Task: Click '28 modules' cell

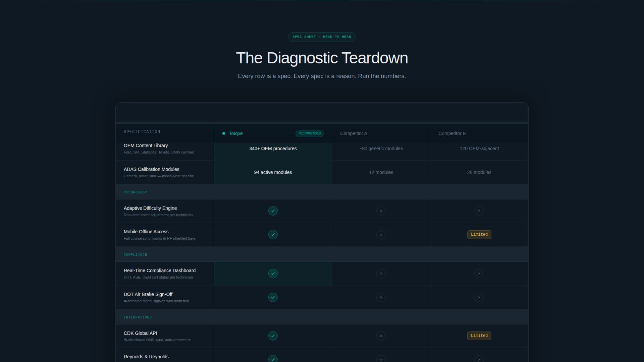Action: coord(479,172)
